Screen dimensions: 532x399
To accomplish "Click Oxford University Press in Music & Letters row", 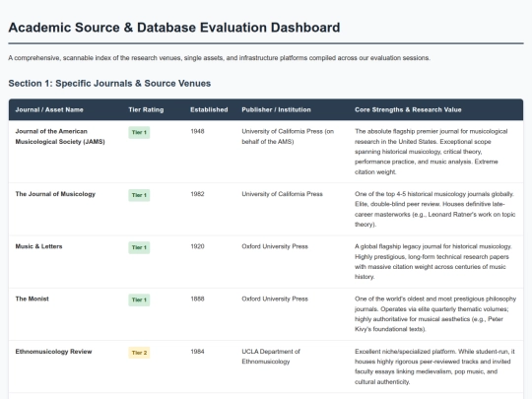I will coord(275,246).
